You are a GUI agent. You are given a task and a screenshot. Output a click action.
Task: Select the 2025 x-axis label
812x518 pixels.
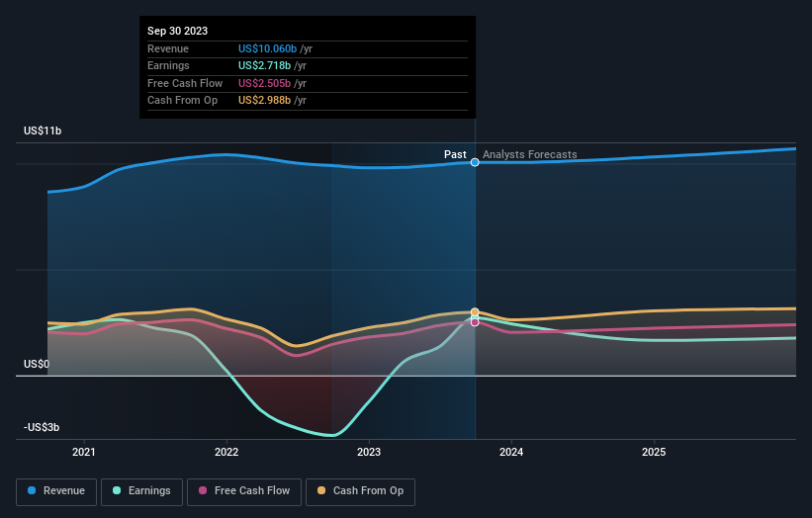654,453
